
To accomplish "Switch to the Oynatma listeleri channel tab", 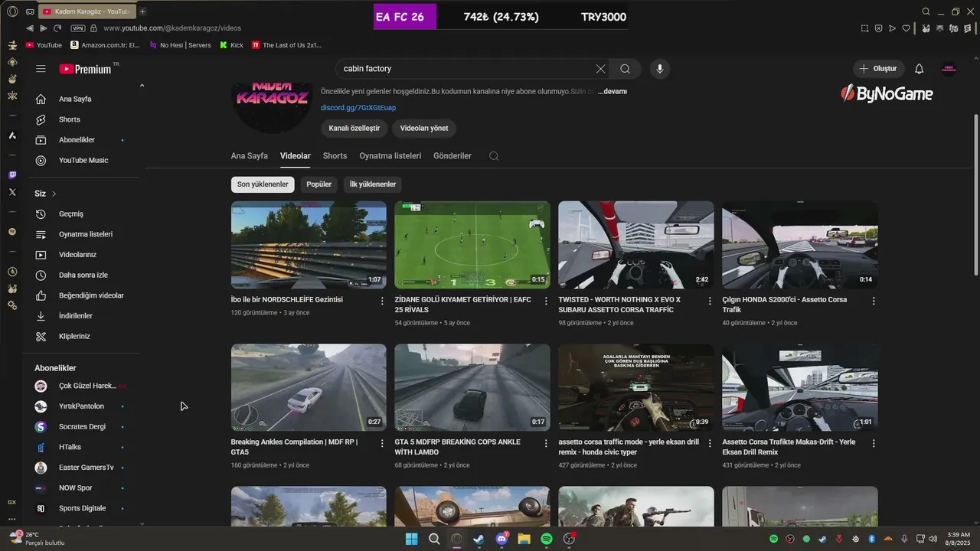I will pyautogui.click(x=390, y=156).
